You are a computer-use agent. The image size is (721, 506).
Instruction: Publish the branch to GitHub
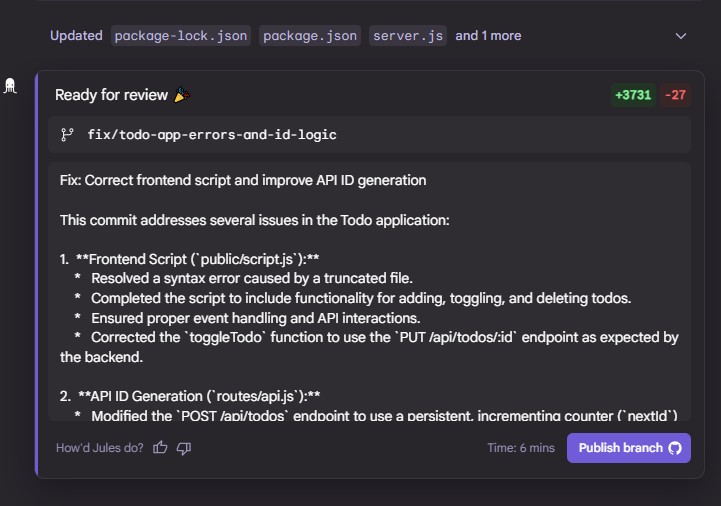(620, 448)
